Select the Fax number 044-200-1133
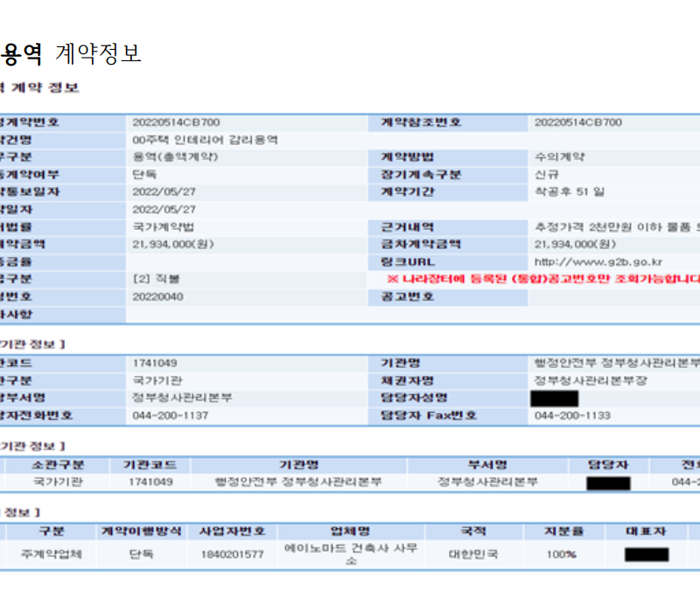 (572, 415)
